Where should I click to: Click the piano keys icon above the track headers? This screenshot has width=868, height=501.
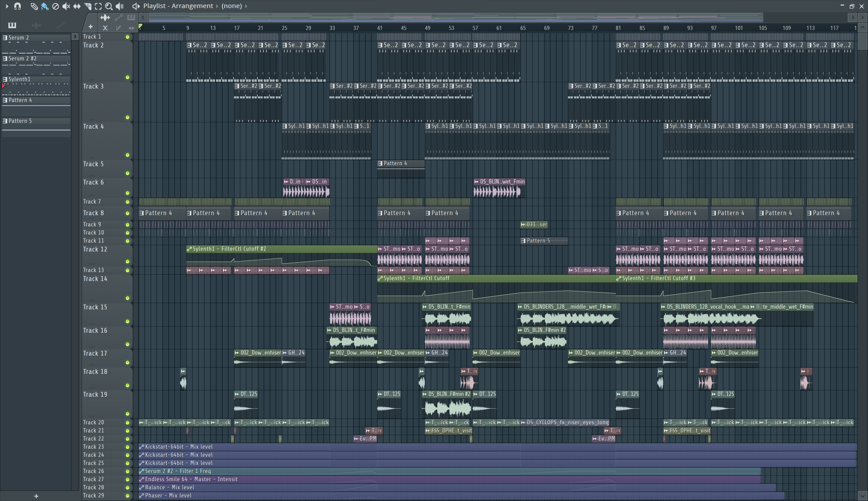[x=131, y=17]
